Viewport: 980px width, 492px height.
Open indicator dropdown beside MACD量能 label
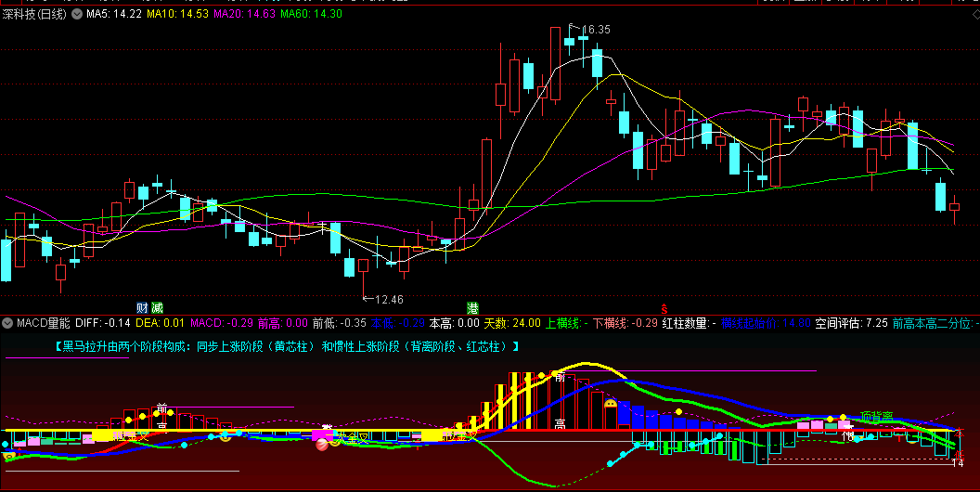coord(7,323)
